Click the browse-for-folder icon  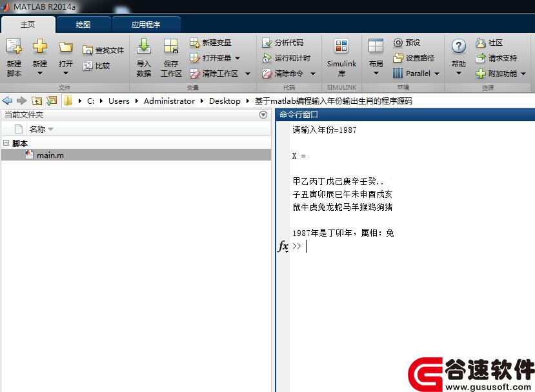click(x=52, y=101)
